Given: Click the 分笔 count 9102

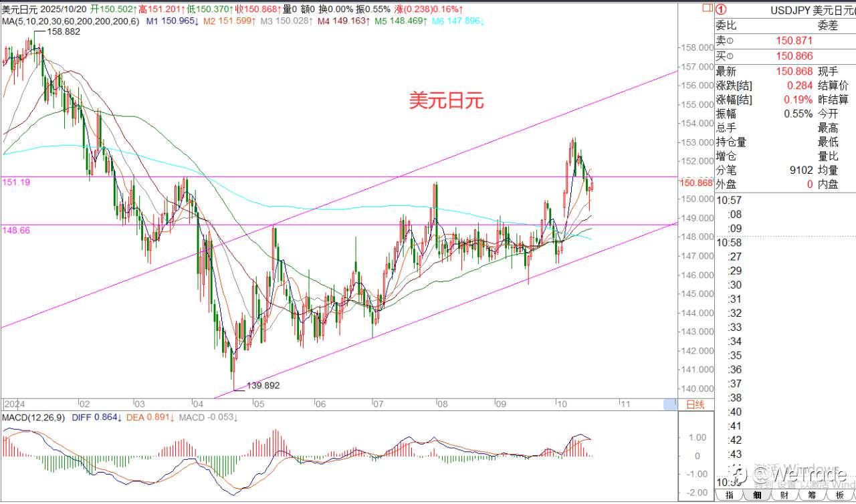Looking at the screenshot, I should (801, 170).
